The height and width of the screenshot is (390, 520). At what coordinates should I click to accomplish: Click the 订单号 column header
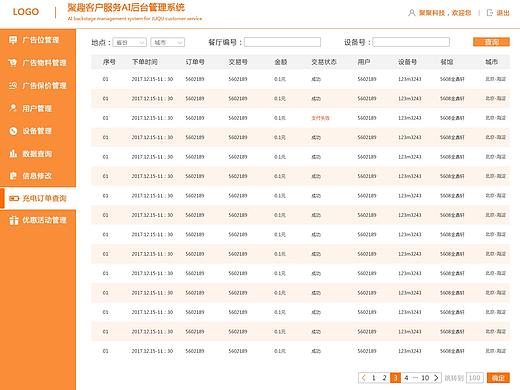click(x=195, y=62)
